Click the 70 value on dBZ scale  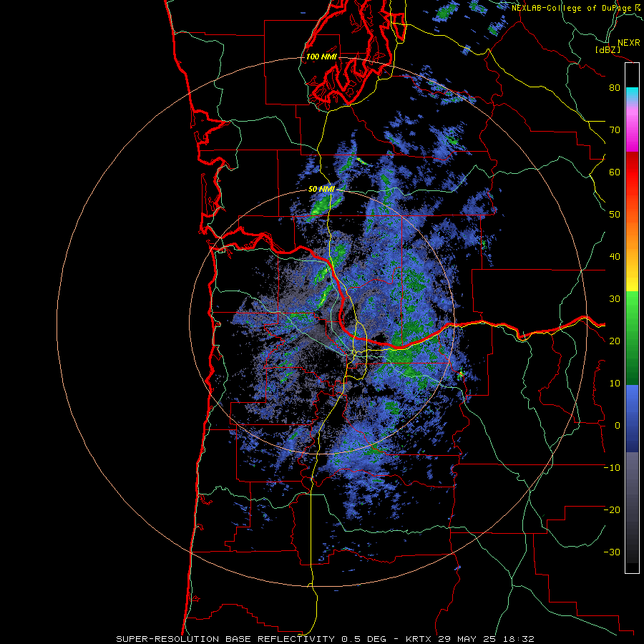[615, 130]
